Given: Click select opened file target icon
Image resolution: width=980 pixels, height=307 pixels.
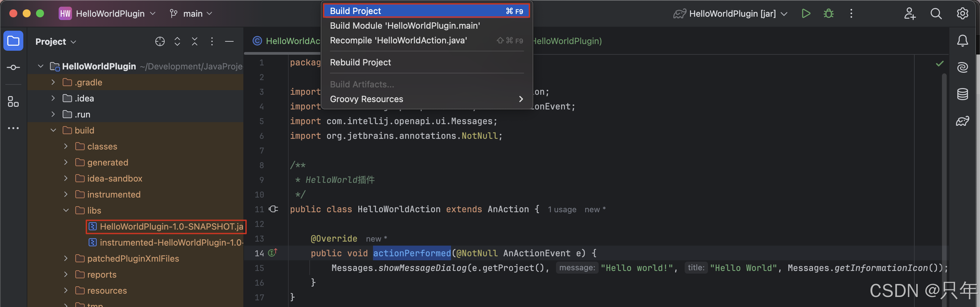Looking at the screenshot, I should [160, 41].
